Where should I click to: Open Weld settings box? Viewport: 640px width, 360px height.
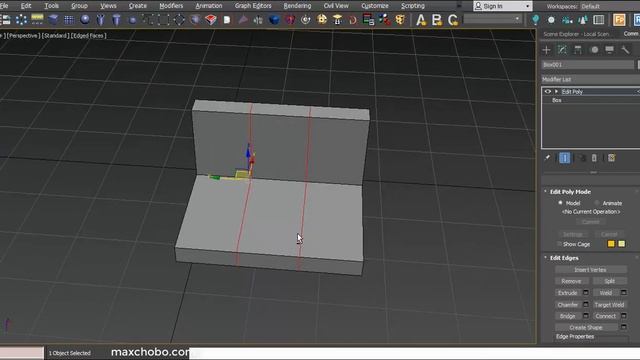(623, 293)
